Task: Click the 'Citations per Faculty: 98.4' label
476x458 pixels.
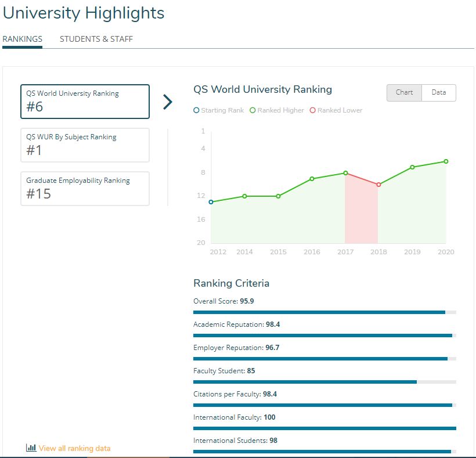Action: click(x=235, y=394)
